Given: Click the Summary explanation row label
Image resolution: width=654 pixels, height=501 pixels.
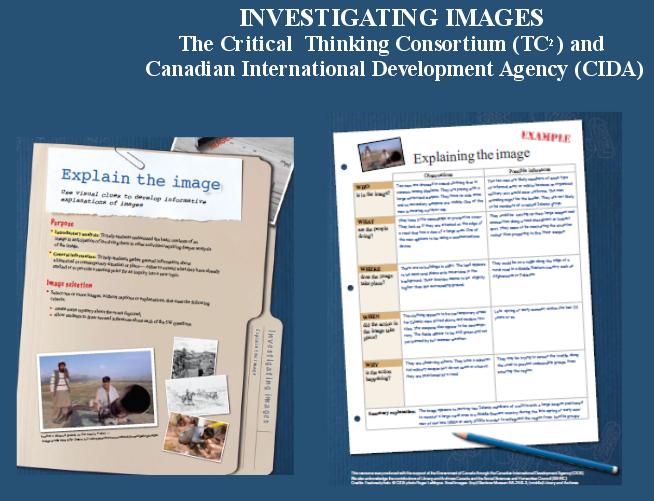Looking at the screenshot, I should [393, 413].
